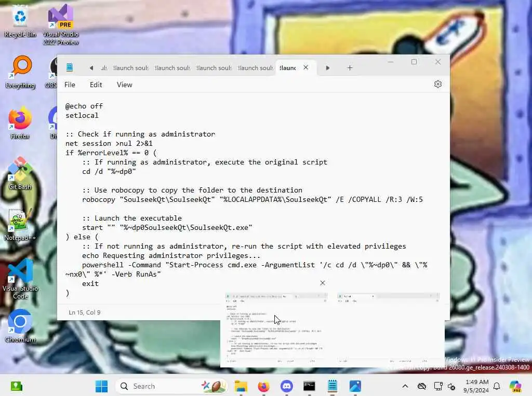Switch to the fourth !launch soul tab

pyautogui.click(x=256, y=68)
